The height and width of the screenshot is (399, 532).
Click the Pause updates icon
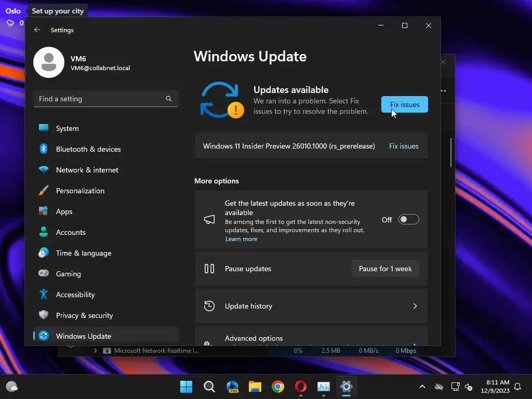[x=209, y=269]
